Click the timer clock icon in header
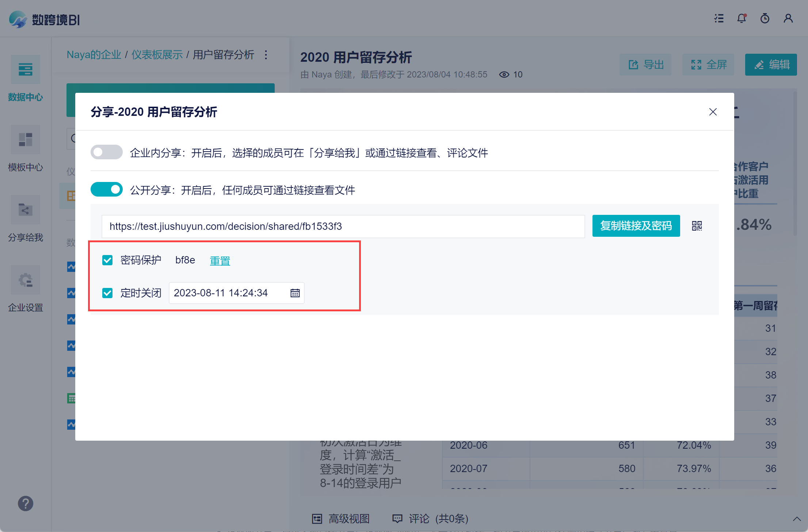The width and height of the screenshot is (808, 532). (x=765, y=18)
